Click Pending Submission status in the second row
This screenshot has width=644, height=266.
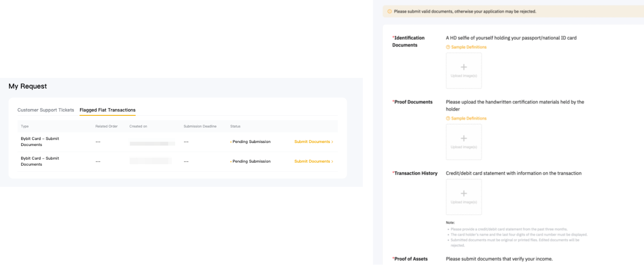(x=251, y=161)
